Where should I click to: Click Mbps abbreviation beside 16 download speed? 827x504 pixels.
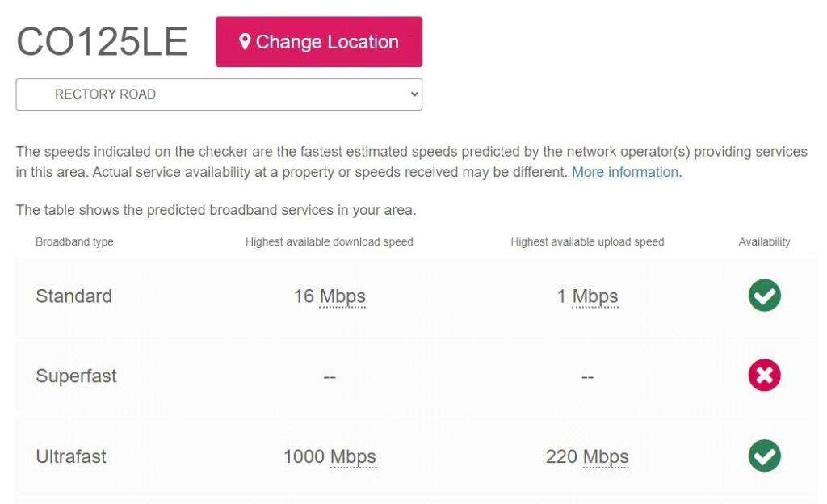point(342,296)
